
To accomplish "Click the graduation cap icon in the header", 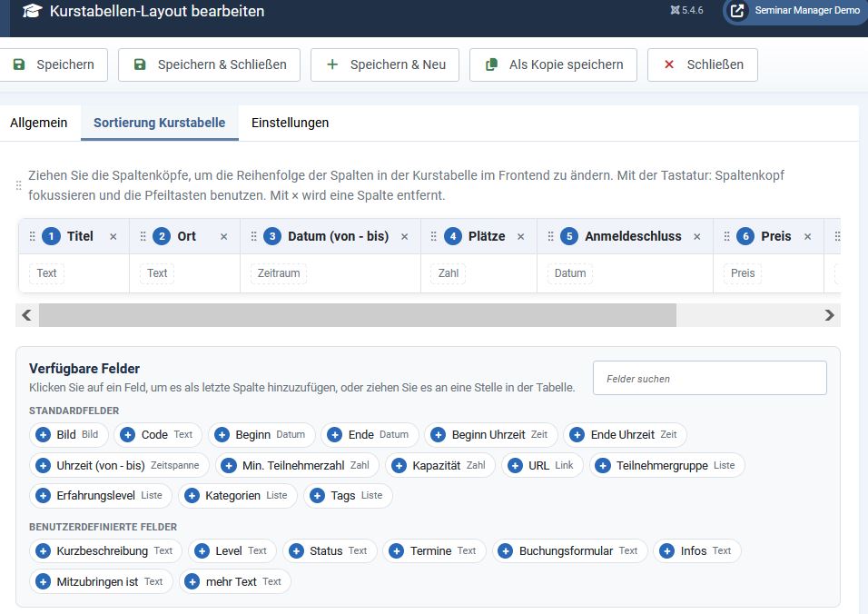I will point(32,11).
